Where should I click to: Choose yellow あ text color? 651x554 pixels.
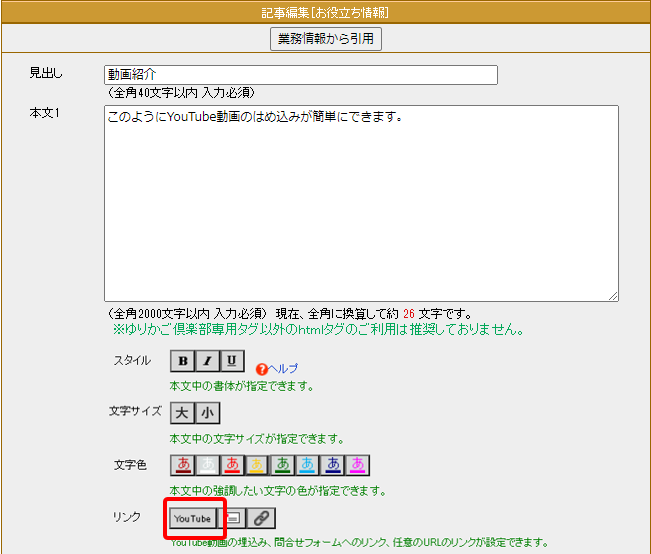pyautogui.click(x=257, y=465)
